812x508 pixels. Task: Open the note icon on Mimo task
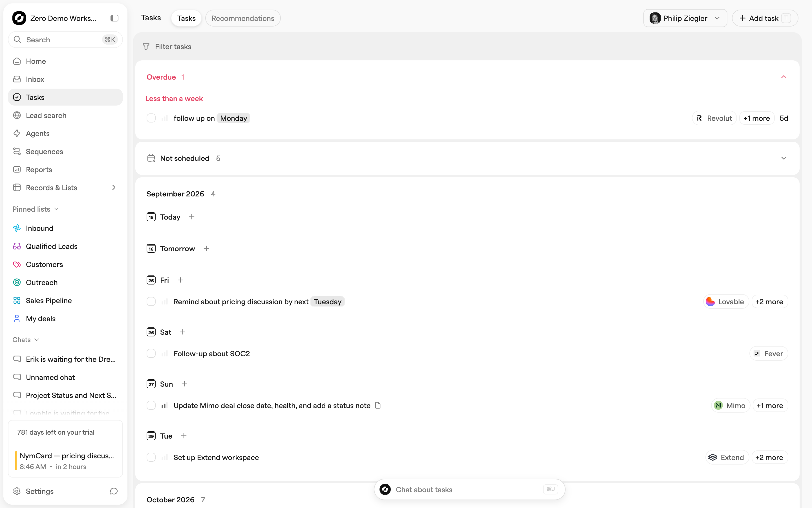[378, 405]
